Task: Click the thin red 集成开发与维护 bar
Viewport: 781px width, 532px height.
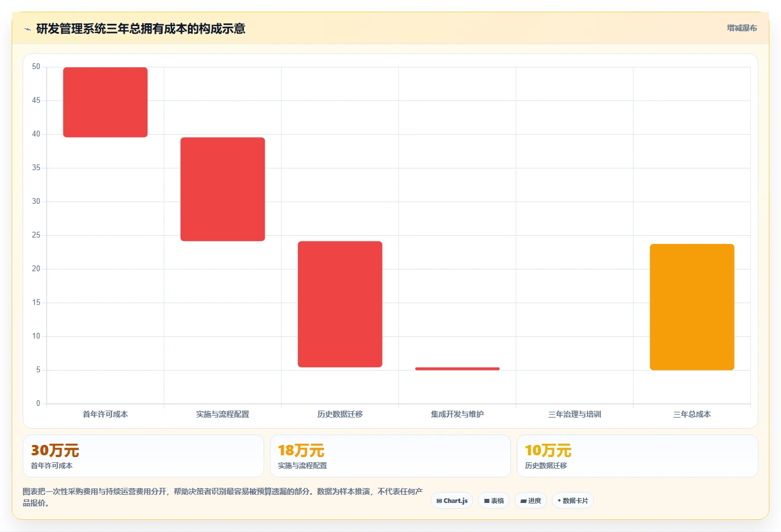Action: pyautogui.click(x=457, y=369)
